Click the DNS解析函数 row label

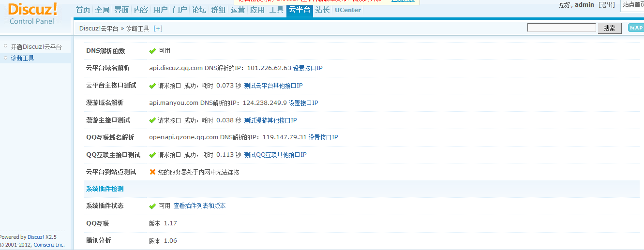click(x=105, y=51)
